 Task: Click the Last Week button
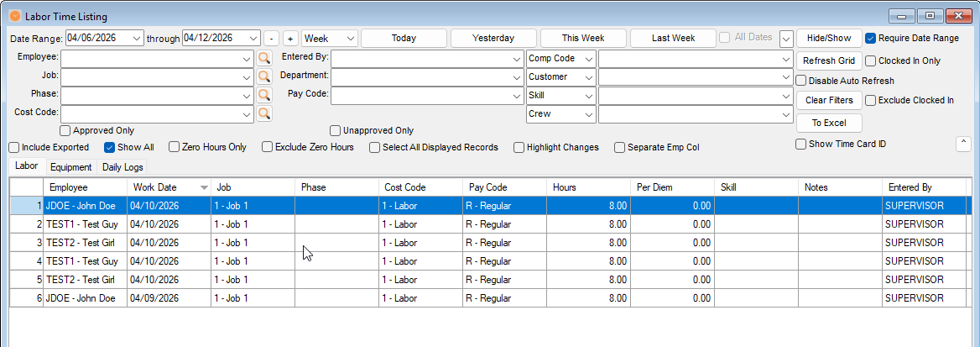pyautogui.click(x=673, y=38)
